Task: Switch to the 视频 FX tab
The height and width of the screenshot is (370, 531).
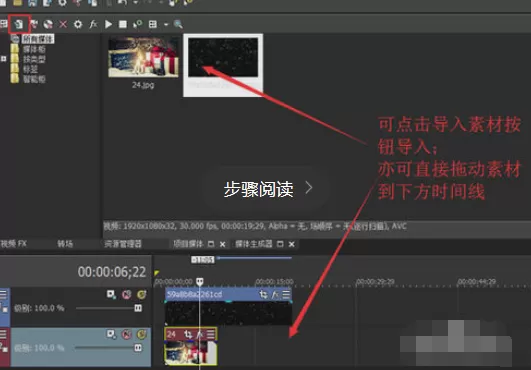Action: click(14, 244)
